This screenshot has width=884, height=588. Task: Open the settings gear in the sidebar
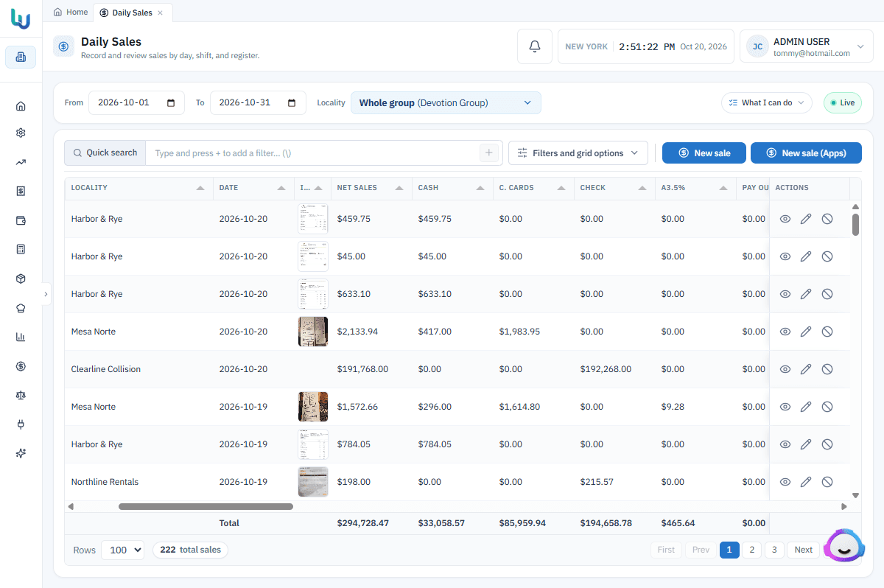pos(21,133)
